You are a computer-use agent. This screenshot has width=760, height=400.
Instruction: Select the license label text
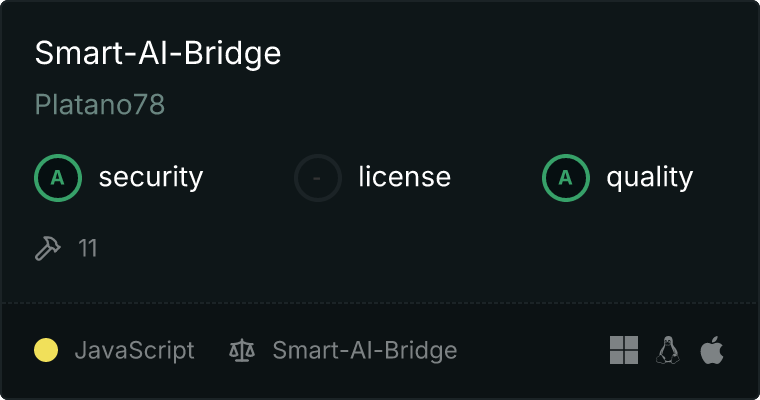[404, 178]
